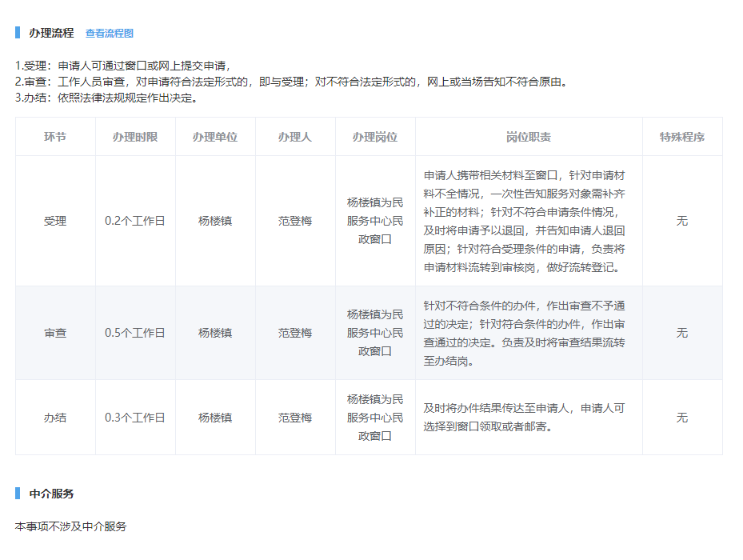Select the 0.5个工作日 time limit cell
743x560 pixels.
click(135, 333)
